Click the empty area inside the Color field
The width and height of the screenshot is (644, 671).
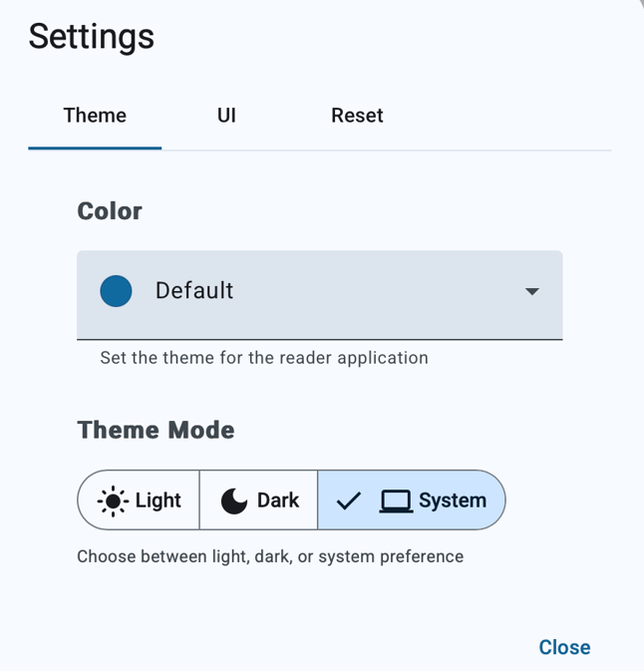pos(379,291)
